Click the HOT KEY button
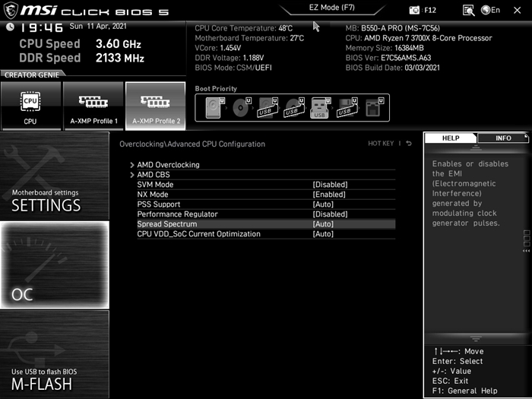 click(381, 144)
